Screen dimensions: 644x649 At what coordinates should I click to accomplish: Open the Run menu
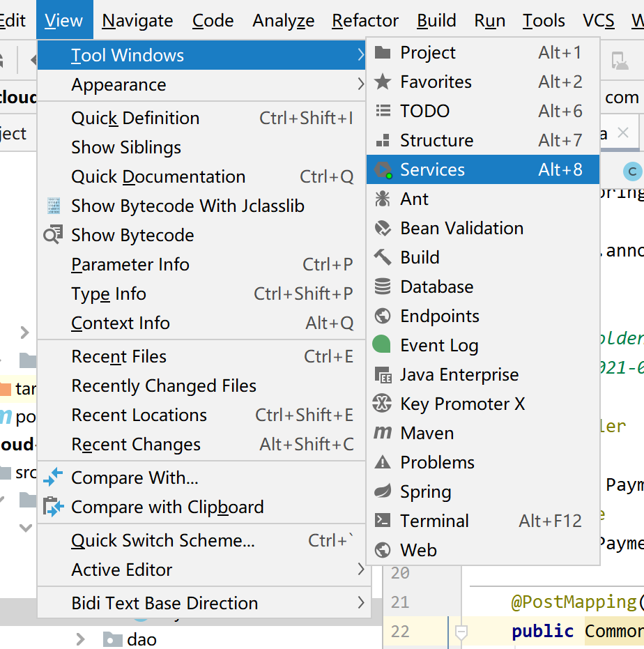[490, 20]
